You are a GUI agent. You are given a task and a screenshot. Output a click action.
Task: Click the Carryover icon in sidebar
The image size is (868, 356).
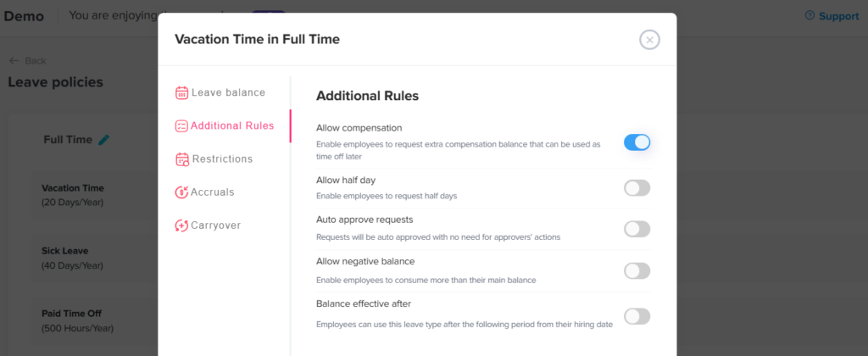click(x=181, y=225)
